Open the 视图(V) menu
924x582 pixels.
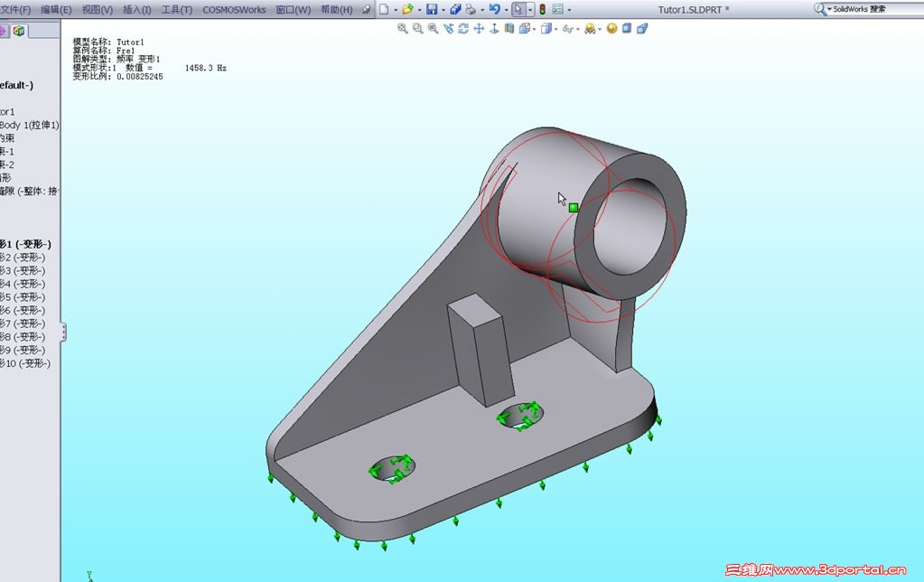pyautogui.click(x=98, y=9)
